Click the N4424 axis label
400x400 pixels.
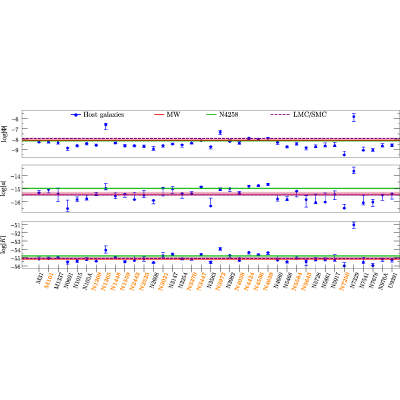click(248, 280)
